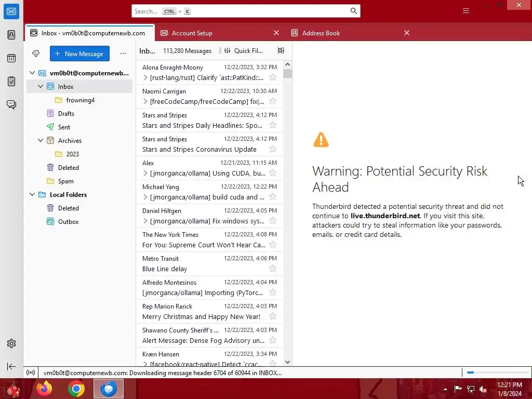Star the Metro Transit Blue Line delay message
The width and height of the screenshot is (532, 399).
coord(272,269)
